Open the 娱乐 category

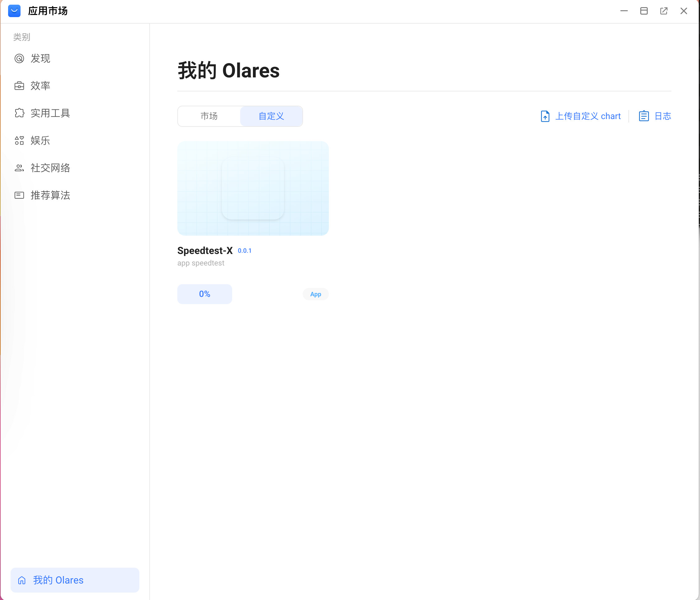point(75,141)
